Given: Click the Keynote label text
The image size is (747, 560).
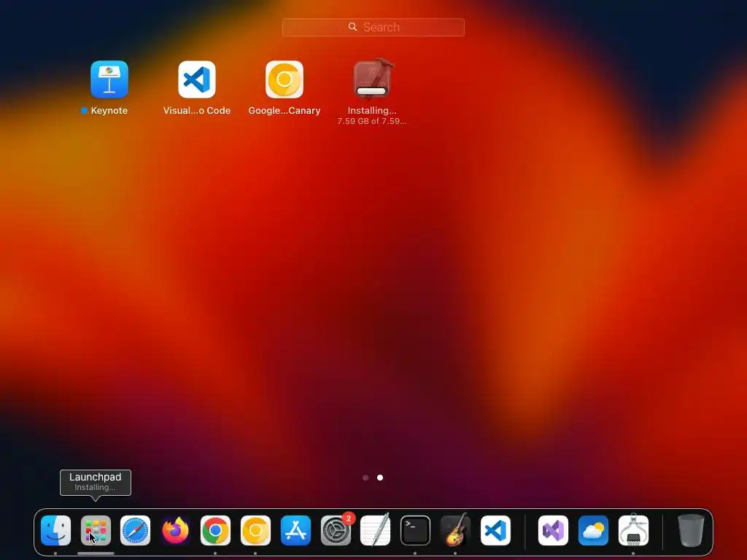Looking at the screenshot, I should [109, 111].
